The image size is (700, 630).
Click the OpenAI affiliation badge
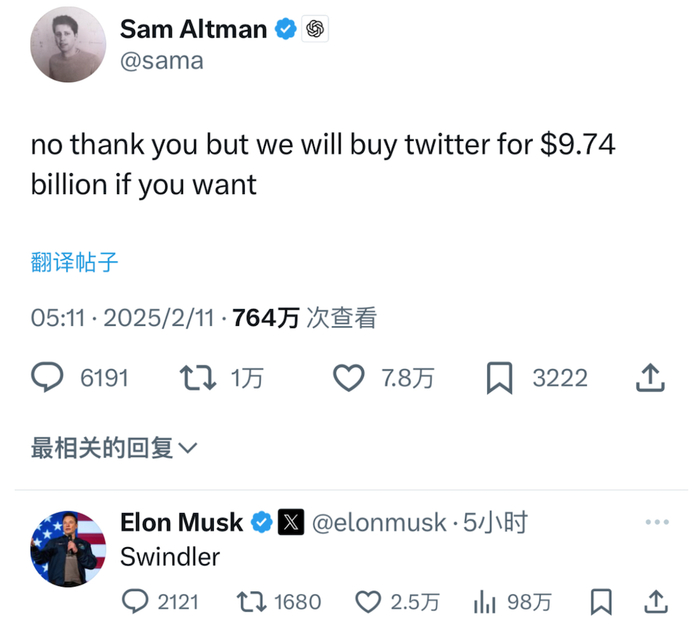(x=315, y=30)
